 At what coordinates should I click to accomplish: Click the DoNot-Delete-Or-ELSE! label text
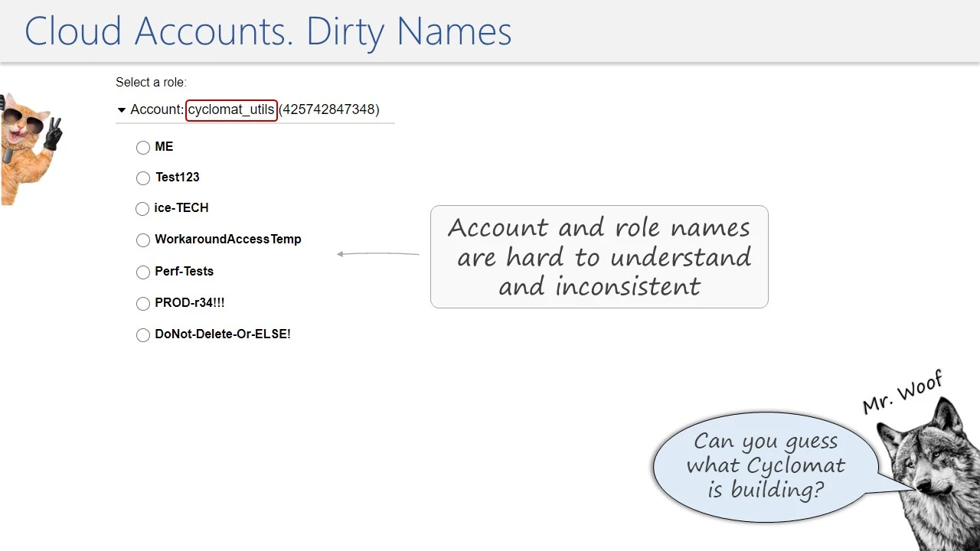223,334
